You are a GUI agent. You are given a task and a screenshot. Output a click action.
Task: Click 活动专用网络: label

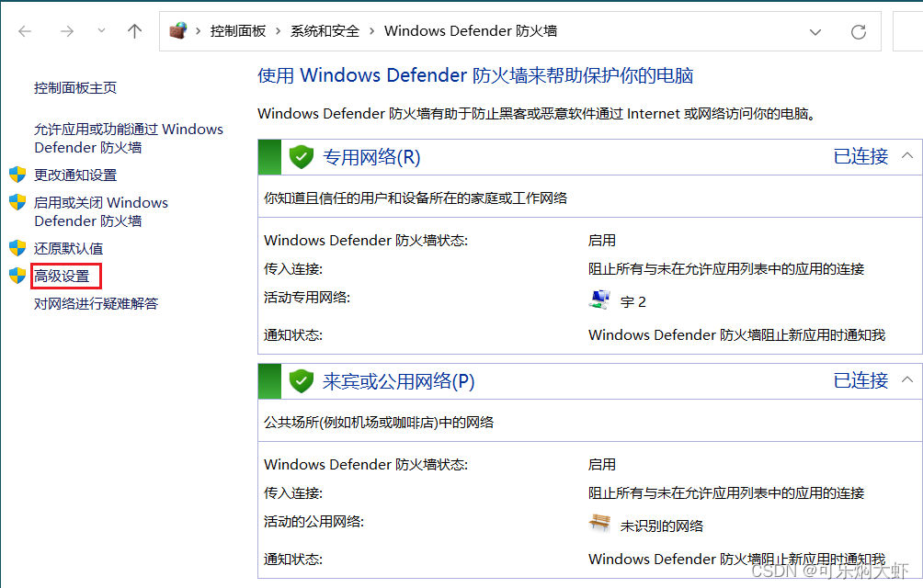pos(307,298)
